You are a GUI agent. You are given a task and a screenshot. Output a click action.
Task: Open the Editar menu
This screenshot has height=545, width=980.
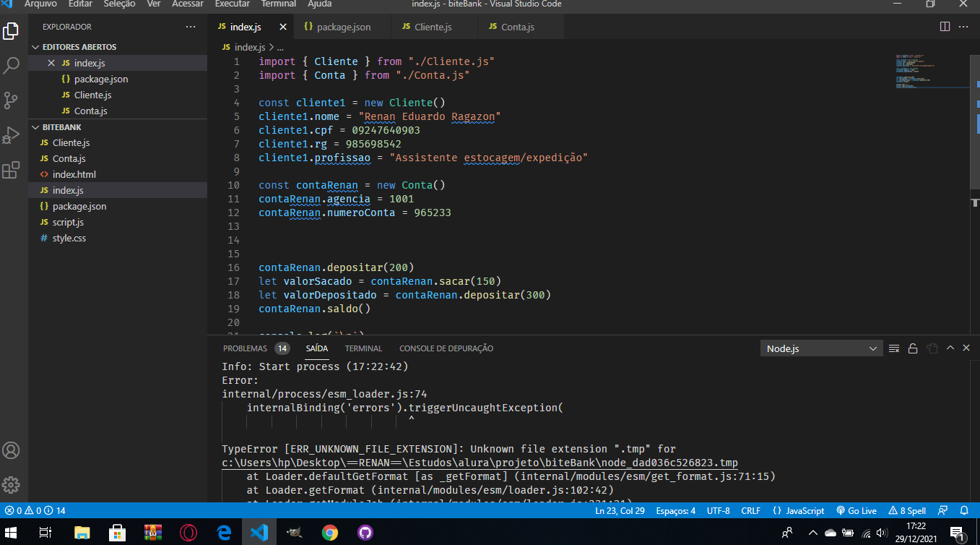tap(80, 4)
